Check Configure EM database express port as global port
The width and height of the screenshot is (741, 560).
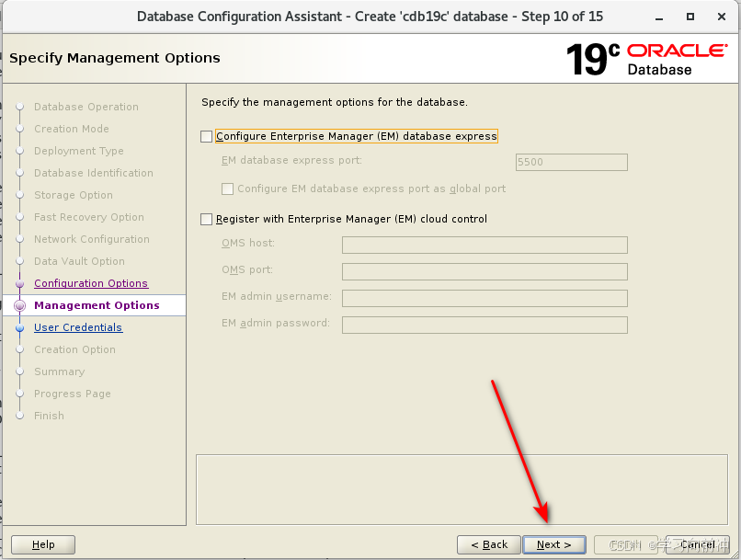click(228, 189)
